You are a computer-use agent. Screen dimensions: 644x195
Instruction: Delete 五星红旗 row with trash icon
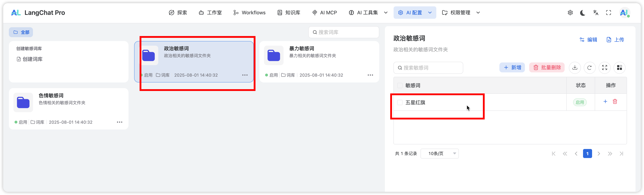point(615,102)
